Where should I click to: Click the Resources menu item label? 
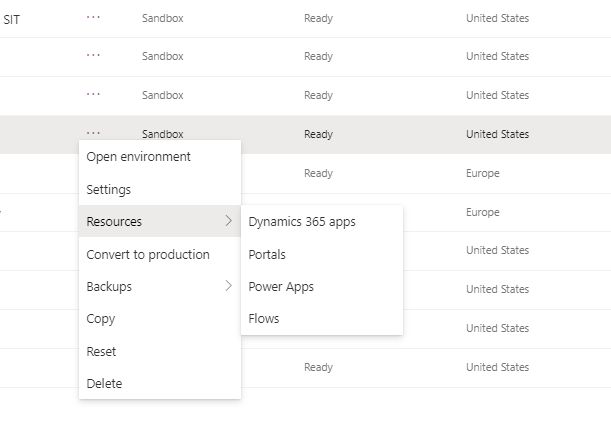pyautogui.click(x=114, y=222)
